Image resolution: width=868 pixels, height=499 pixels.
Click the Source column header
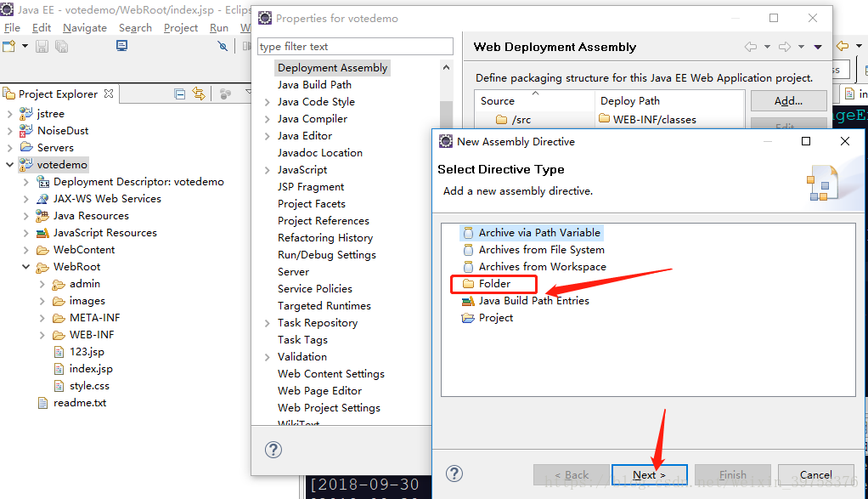[535, 101]
